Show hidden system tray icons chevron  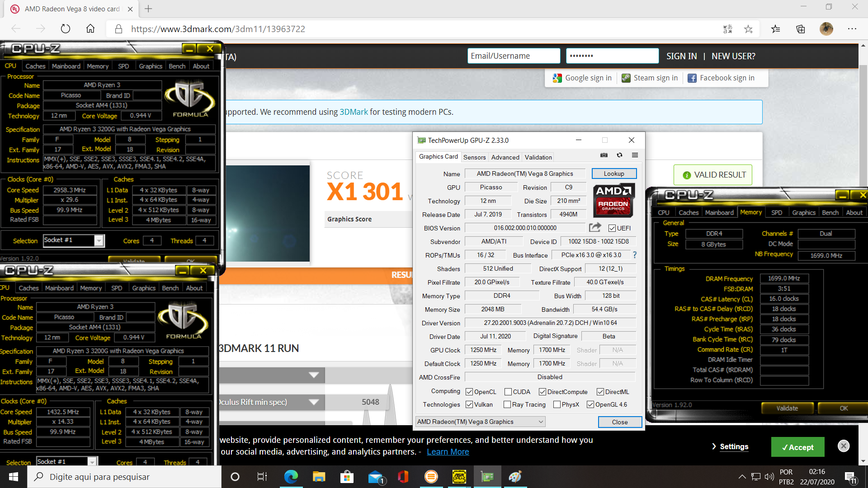tap(742, 477)
